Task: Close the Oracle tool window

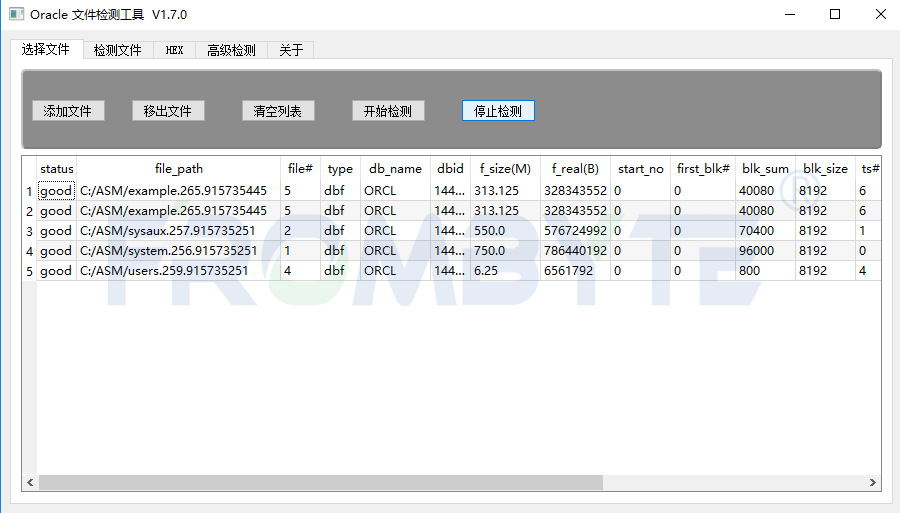Action: [880, 14]
